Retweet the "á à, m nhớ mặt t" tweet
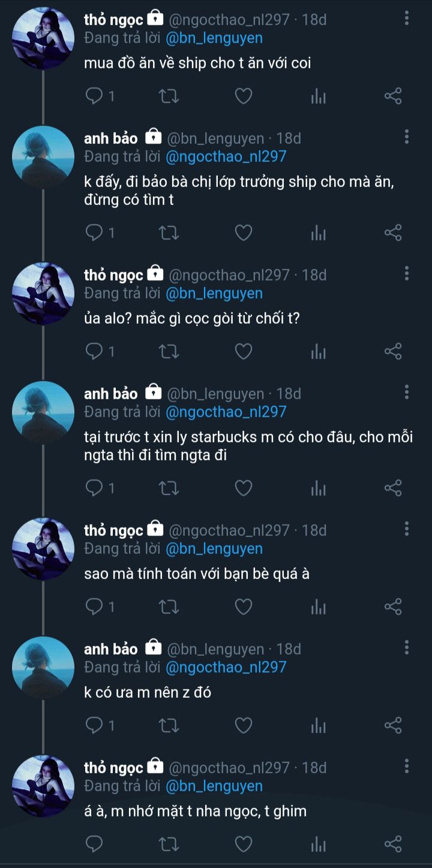 click(x=169, y=844)
